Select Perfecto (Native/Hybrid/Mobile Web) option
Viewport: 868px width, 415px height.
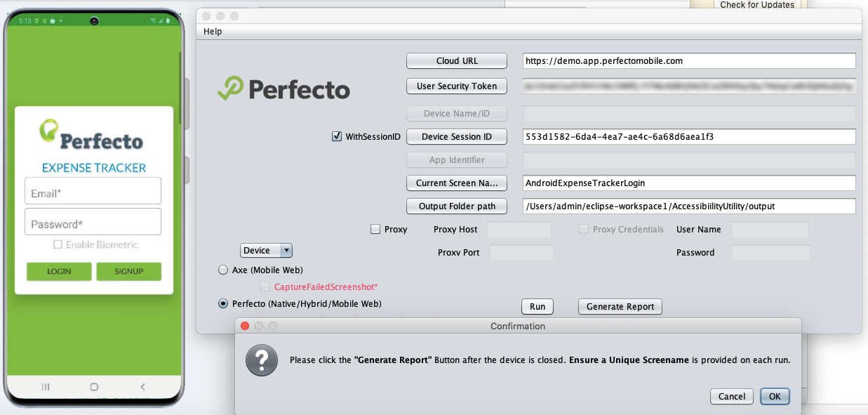coord(223,304)
